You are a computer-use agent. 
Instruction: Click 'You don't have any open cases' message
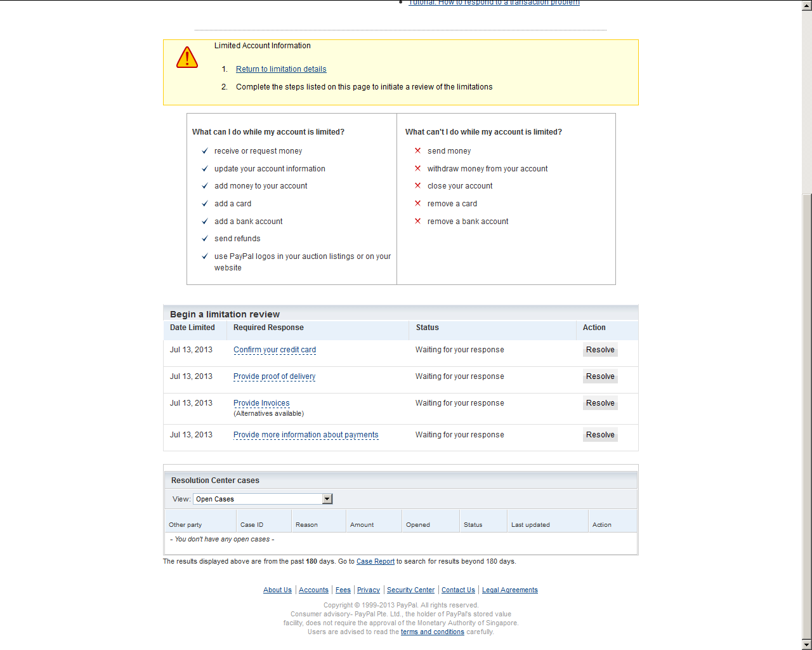222,540
